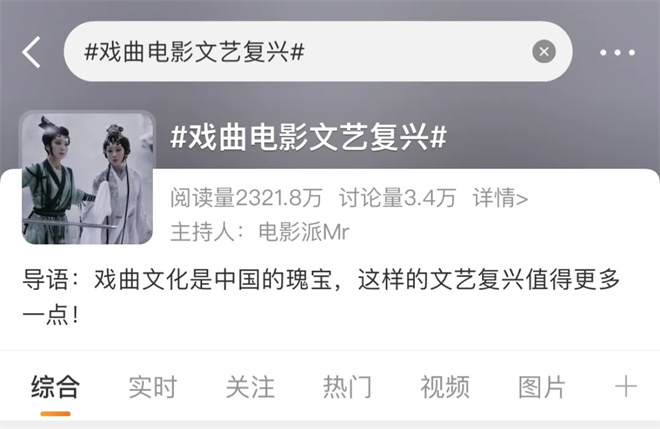Tap the 阅读量2321.8万 statistic
Viewport: 660px width, 429px height.
pyautogui.click(x=246, y=197)
